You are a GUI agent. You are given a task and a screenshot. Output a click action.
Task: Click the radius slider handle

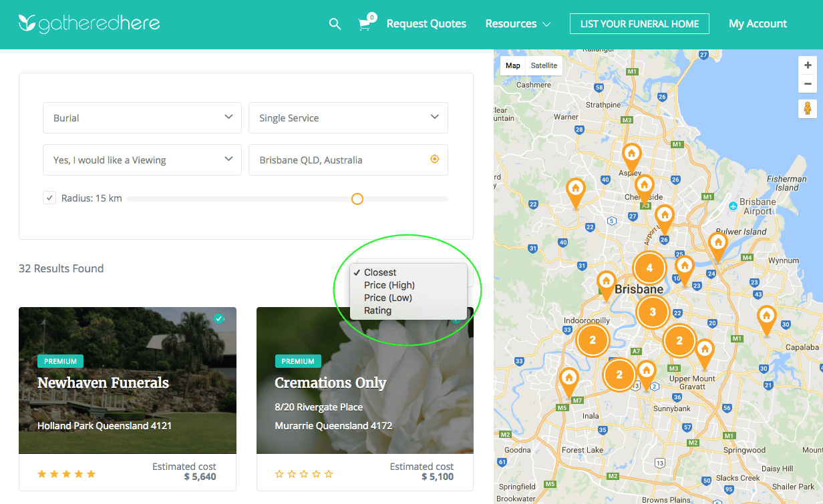coord(357,199)
